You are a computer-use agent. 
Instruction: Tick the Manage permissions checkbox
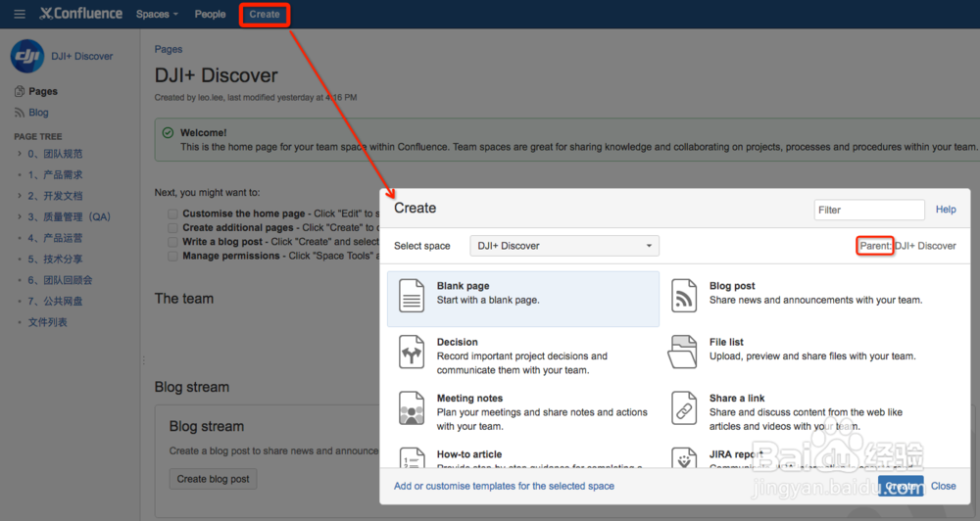(x=172, y=257)
